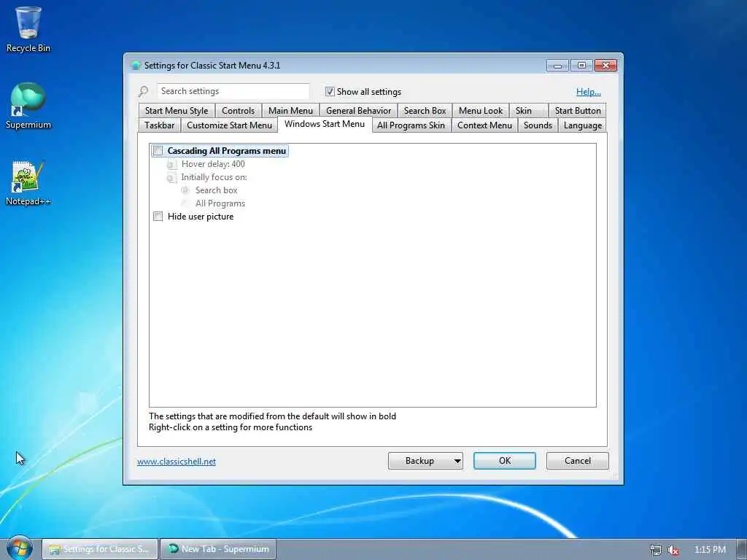Check the Hide user picture option
Screen dimensions: 747x560
click(158, 217)
